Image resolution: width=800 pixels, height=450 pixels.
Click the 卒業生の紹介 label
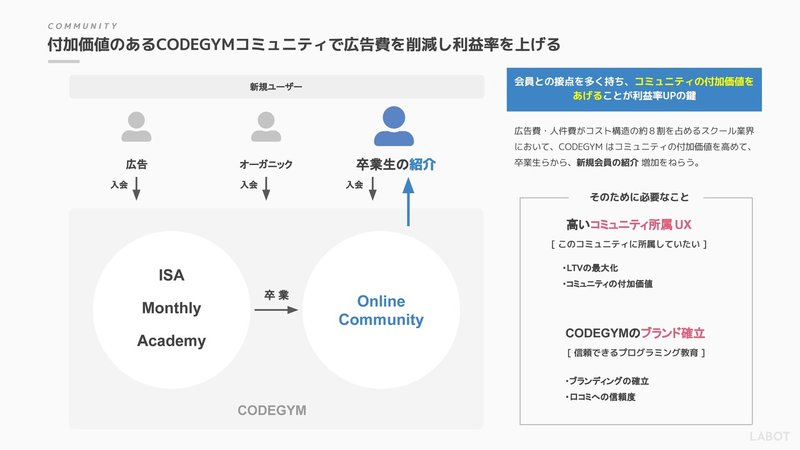pos(395,164)
